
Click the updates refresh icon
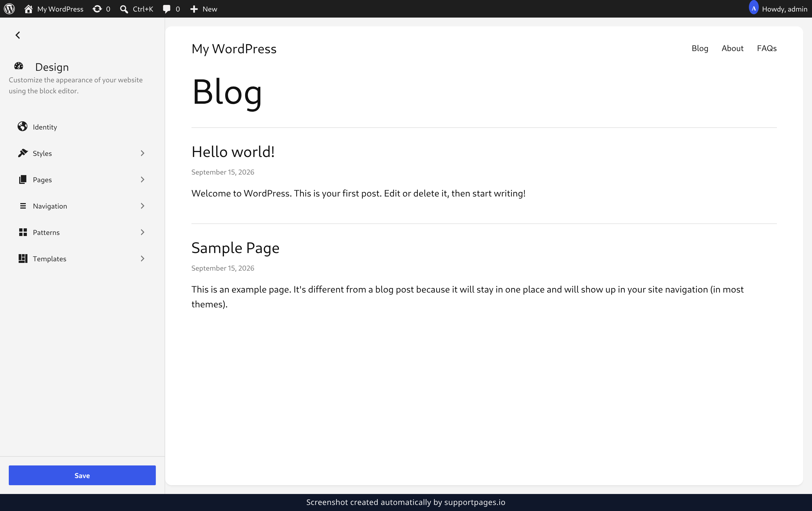coord(97,9)
